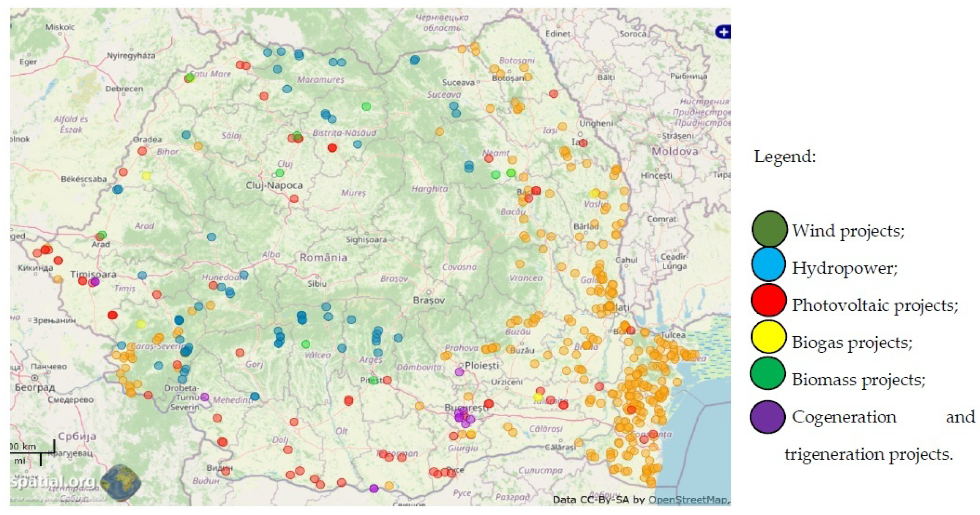Click the purple marker next to Timișoara
This screenshot has width=980, height=515.
(95, 282)
